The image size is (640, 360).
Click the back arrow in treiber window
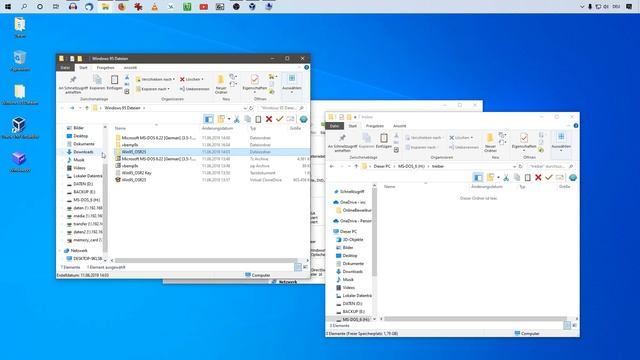click(332, 167)
